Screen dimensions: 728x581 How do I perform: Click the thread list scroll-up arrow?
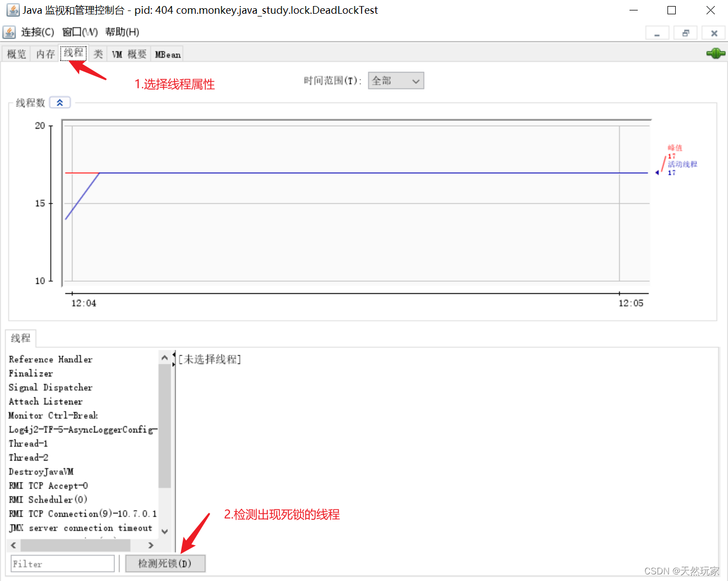[165, 358]
